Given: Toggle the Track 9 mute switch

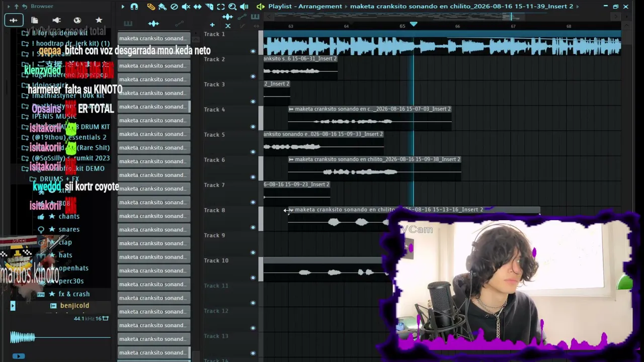Looking at the screenshot, I should (253, 252).
